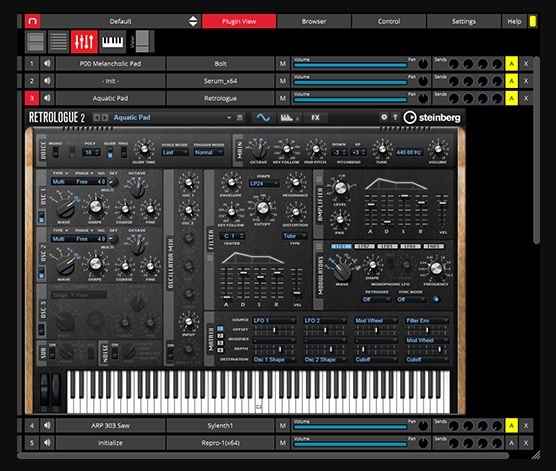Image resolution: width=556 pixels, height=471 pixels.
Task: Open matrix source Filter Env dropdown
Action: (427, 320)
